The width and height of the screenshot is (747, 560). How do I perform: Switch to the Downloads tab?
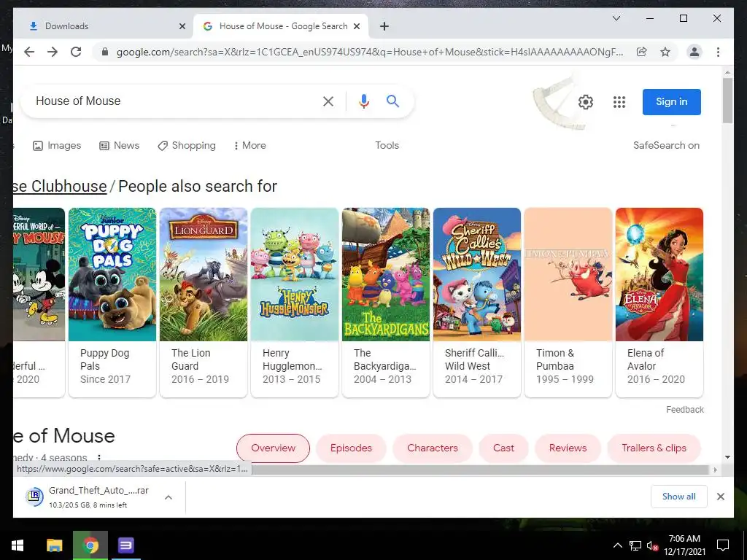(x=104, y=26)
